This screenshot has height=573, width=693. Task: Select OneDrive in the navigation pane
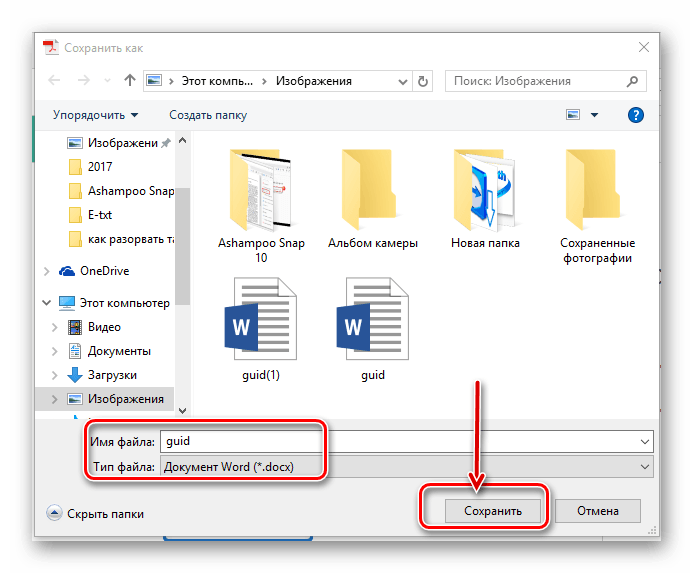click(94, 271)
